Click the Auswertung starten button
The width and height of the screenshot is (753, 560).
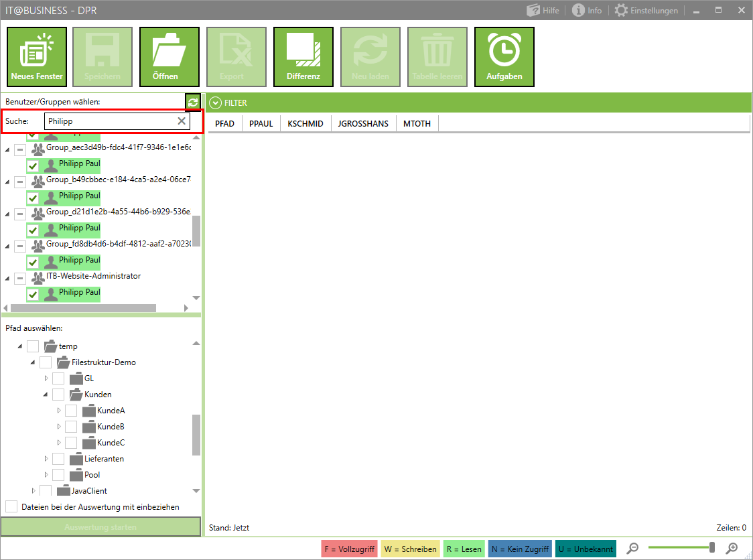(100, 527)
